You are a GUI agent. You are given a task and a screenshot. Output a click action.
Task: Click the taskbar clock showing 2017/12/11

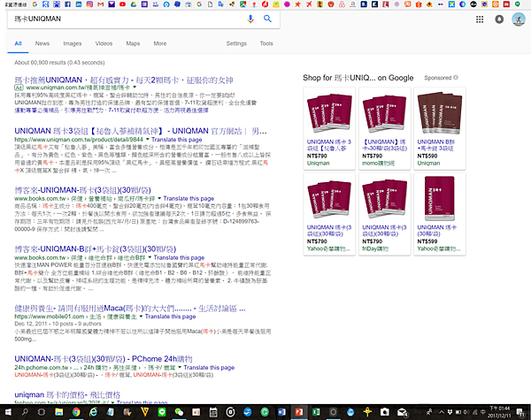499,412
